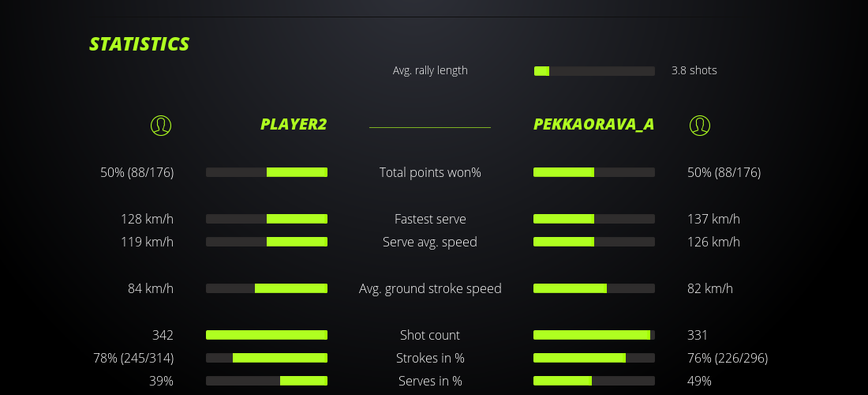Select the Fastest serve label

point(430,219)
